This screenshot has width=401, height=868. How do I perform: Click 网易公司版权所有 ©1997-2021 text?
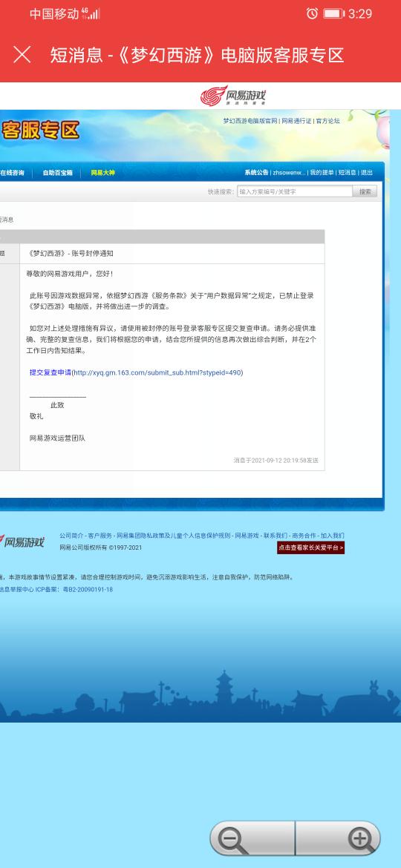[x=101, y=548]
